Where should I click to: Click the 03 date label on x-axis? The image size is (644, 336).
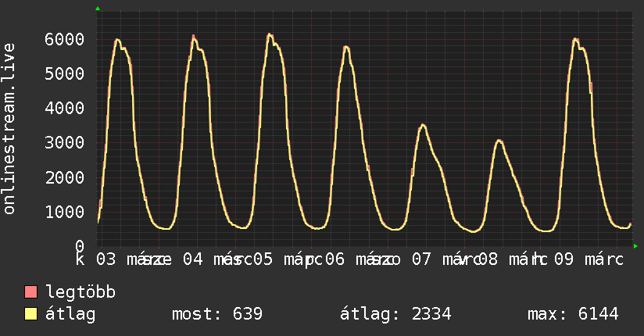pos(106,259)
